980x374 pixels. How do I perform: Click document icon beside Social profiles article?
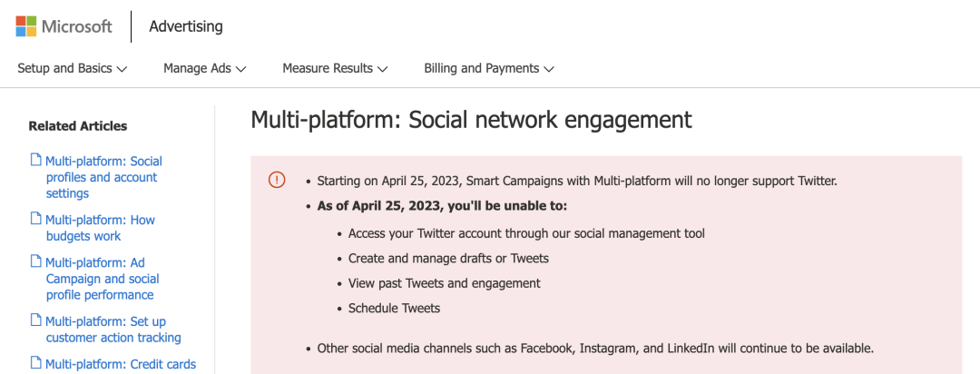36,160
